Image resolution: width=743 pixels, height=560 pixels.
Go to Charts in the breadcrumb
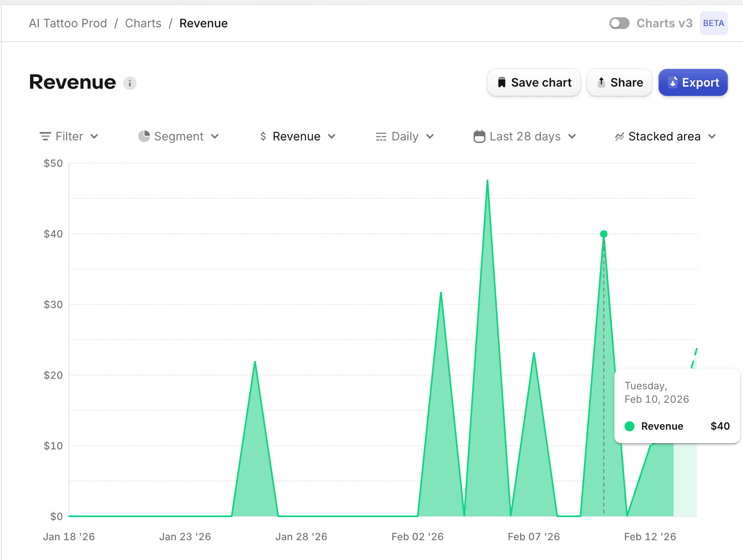[143, 23]
